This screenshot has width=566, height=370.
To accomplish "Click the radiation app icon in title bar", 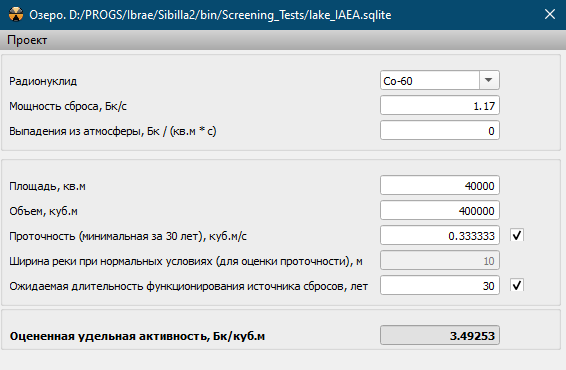I will pos(16,15).
